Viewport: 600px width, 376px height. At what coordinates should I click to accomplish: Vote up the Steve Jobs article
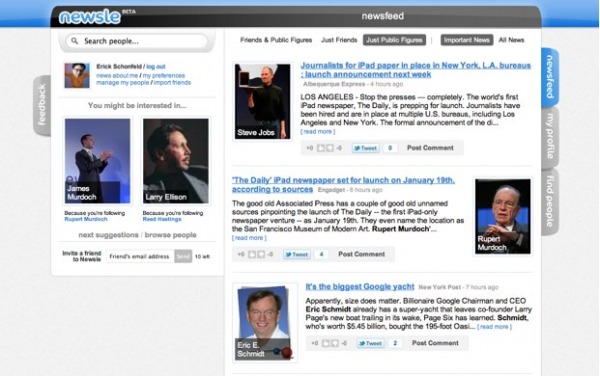pyautogui.click(x=321, y=148)
